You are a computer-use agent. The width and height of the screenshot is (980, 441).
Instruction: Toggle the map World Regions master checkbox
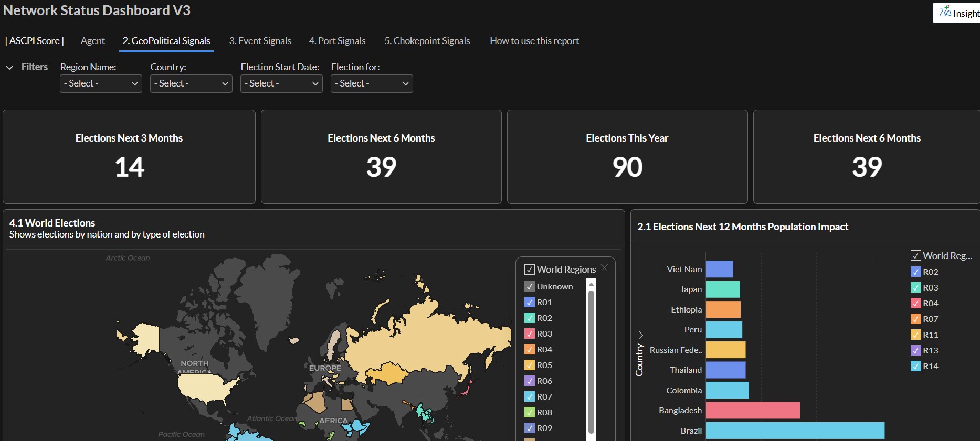click(530, 270)
